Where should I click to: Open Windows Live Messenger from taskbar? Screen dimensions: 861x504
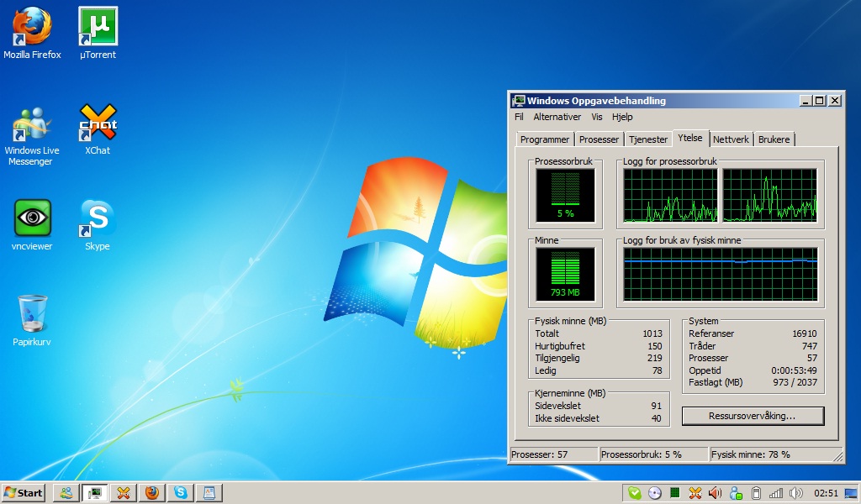(x=66, y=492)
